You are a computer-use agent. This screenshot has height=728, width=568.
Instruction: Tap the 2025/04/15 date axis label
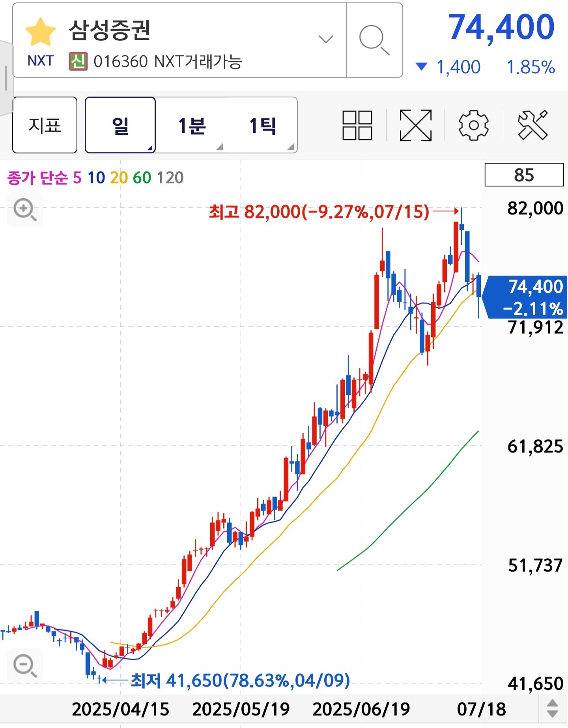[x=120, y=709]
